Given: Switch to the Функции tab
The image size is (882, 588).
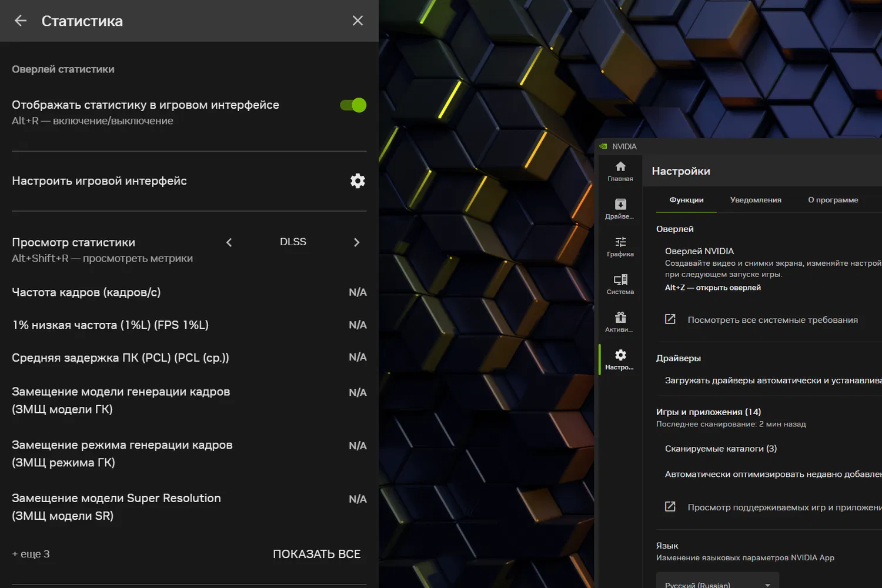Looking at the screenshot, I should [x=686, y=200].
